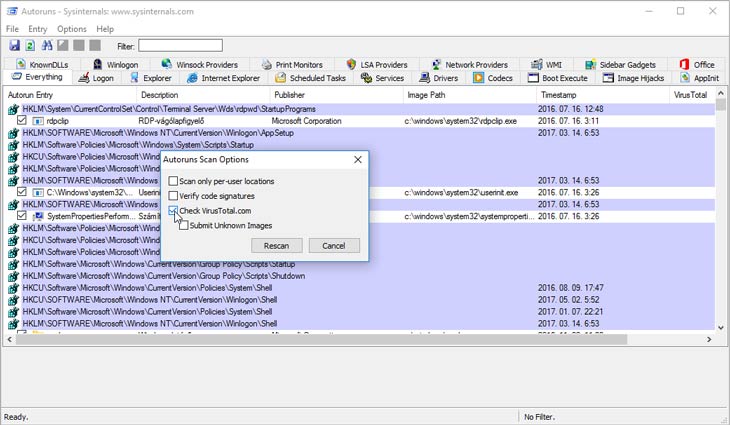Sort by the Image Path column header
Image resolution: width=730 pixels, height=425 pixels.
pos(470,95)
